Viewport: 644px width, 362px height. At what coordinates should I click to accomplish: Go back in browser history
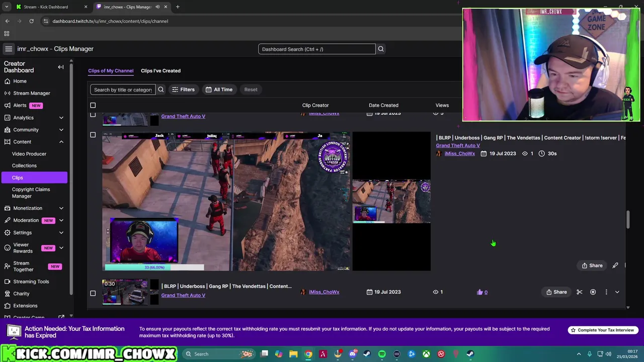pos(7,21)
